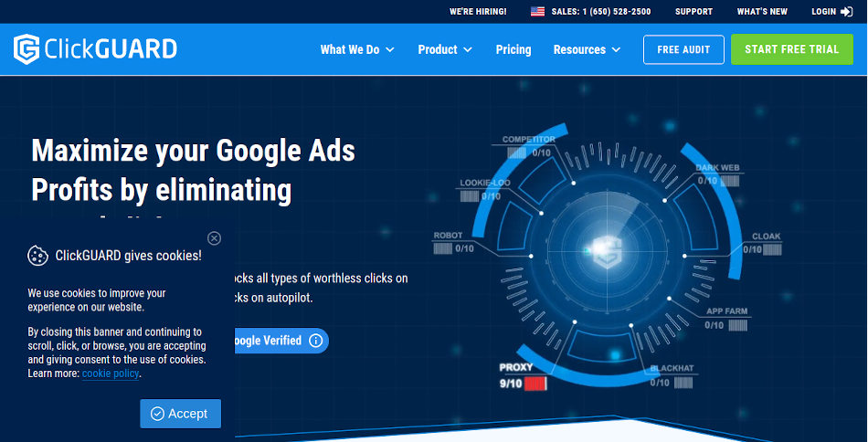The height and width of the screenshot is (442, 868).
Task: Go to the Pricing page
Action: point(513,50)
